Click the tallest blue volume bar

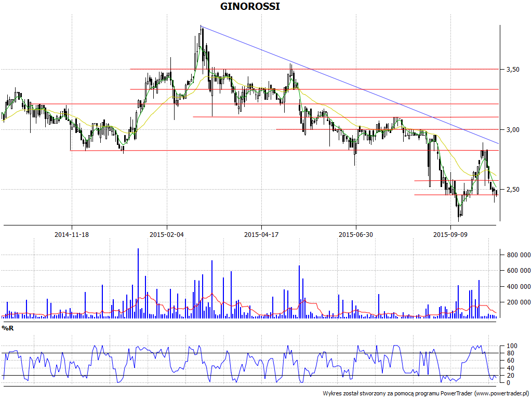pos(138,283)
